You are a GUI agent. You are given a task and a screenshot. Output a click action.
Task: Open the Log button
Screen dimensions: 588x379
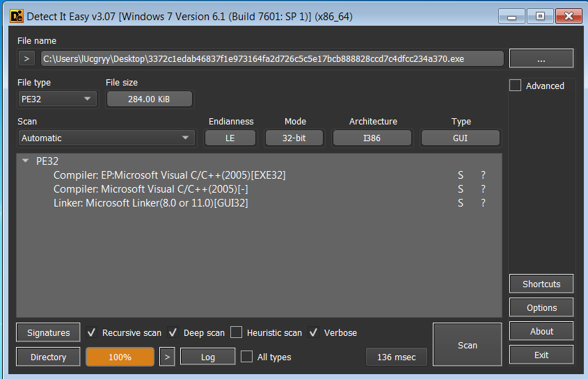[208, 357]
